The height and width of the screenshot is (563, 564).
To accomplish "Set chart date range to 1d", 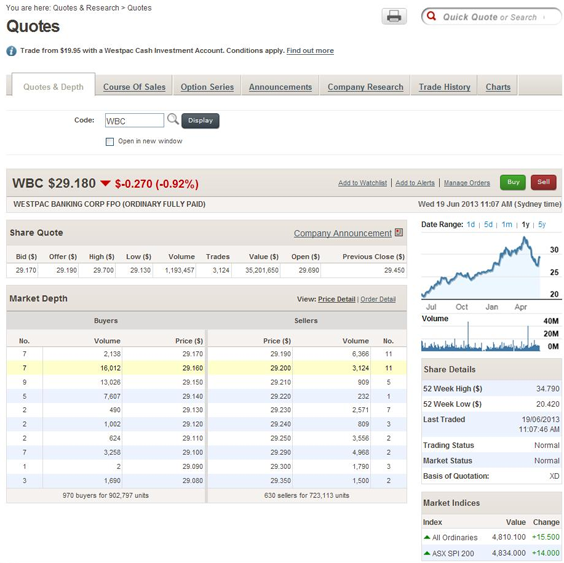I will (470, 224).
